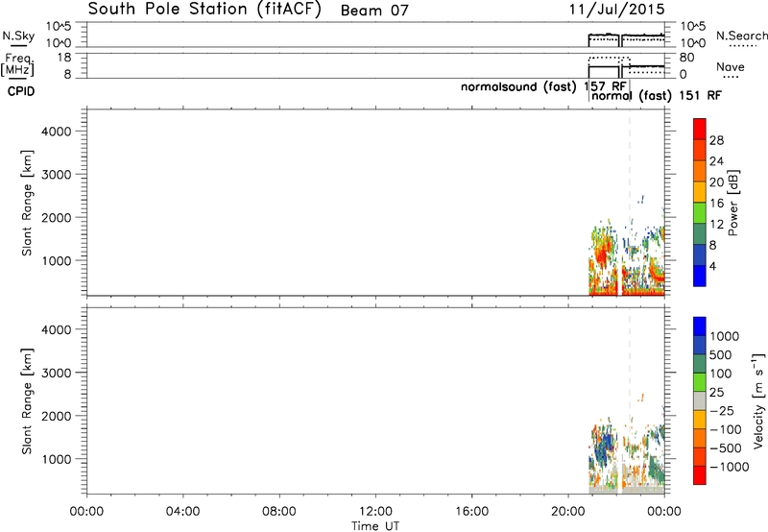Click the 24 label on Power scale

click(716, 161)
